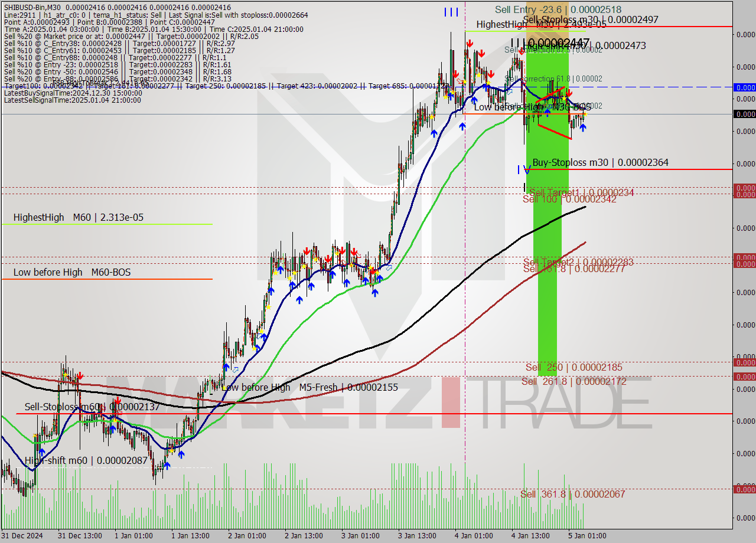Click the 'Sell 250 | 0.00002185' label
The image size is (756, 543).
(x=574, y=367)
